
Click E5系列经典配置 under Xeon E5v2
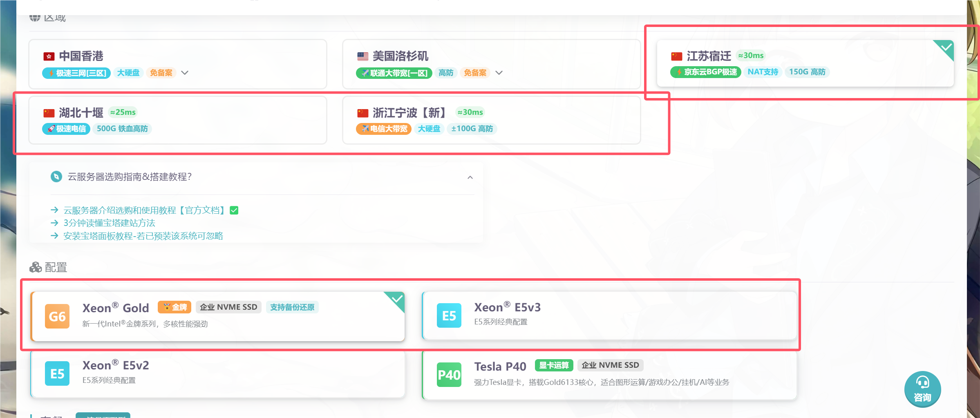click(x=109, y=380)
